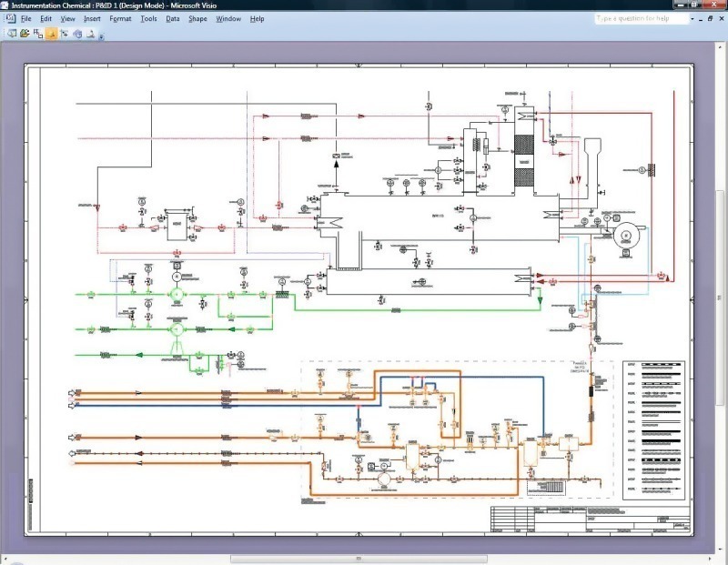Click the toolbar icon left of the folder
The width and height of the screenshot is (728, 565).
coord(11,34)
